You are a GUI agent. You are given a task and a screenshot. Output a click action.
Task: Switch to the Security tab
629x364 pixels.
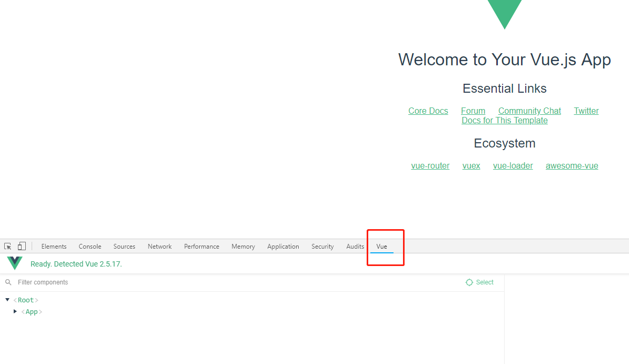tap(322, 247)
